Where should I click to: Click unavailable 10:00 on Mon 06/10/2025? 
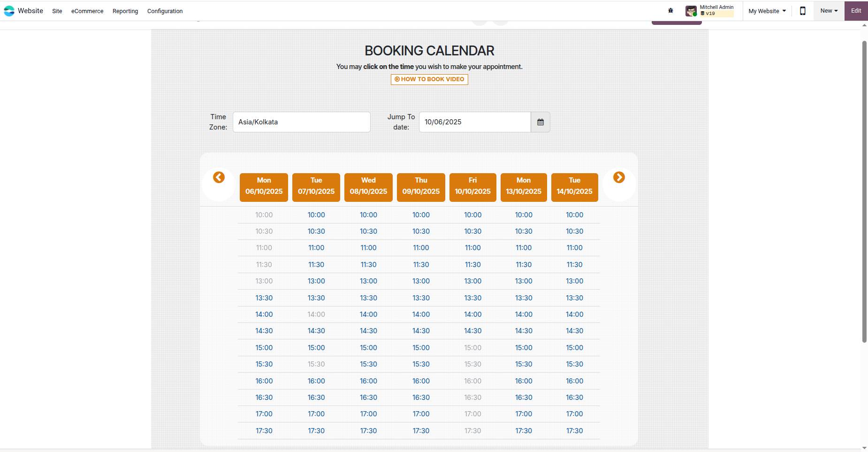tap(264, 215)
